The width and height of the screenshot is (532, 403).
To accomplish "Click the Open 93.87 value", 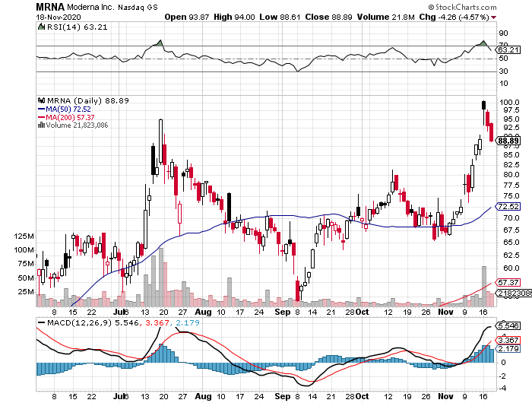I will pyautogui.click(x=187, y=17).
